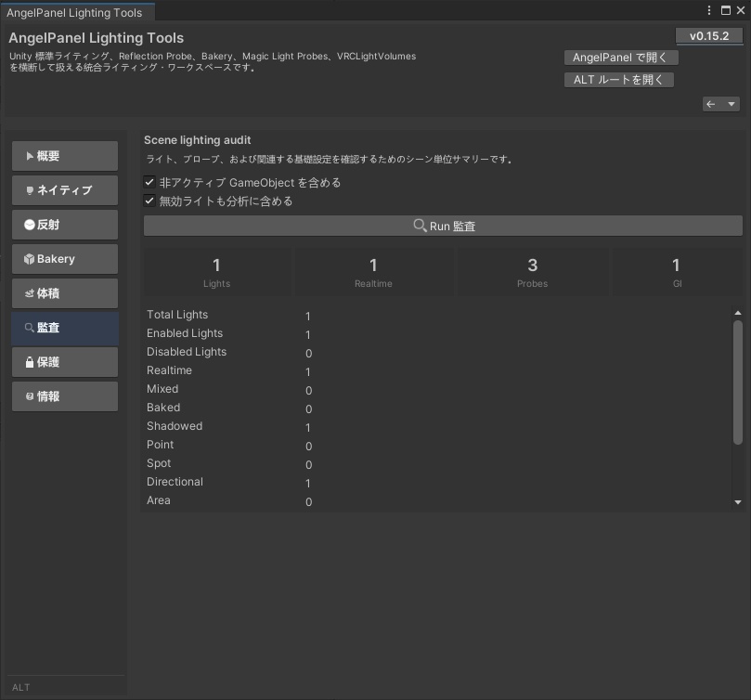Screen dimensions: 751x700
Task: Select the cube icon on Bakery
Action: [30, 258]
